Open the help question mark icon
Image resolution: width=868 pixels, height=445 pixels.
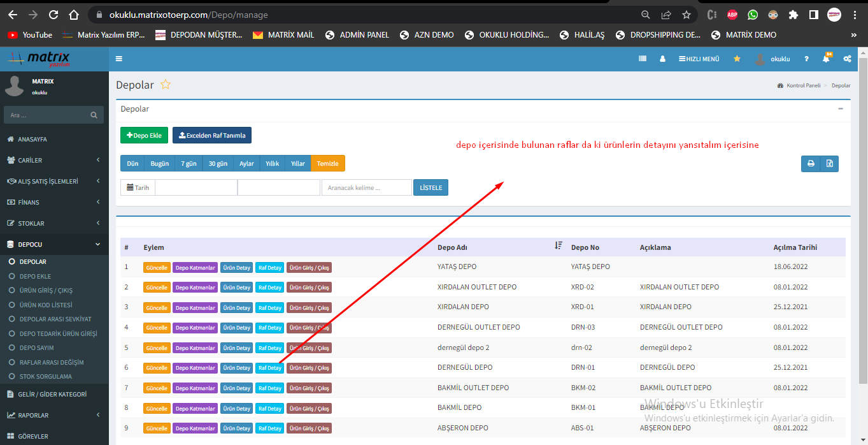(806, 59)
